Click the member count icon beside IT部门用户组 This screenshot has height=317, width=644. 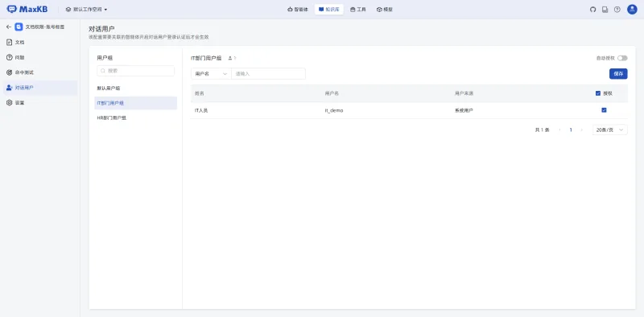230,58
